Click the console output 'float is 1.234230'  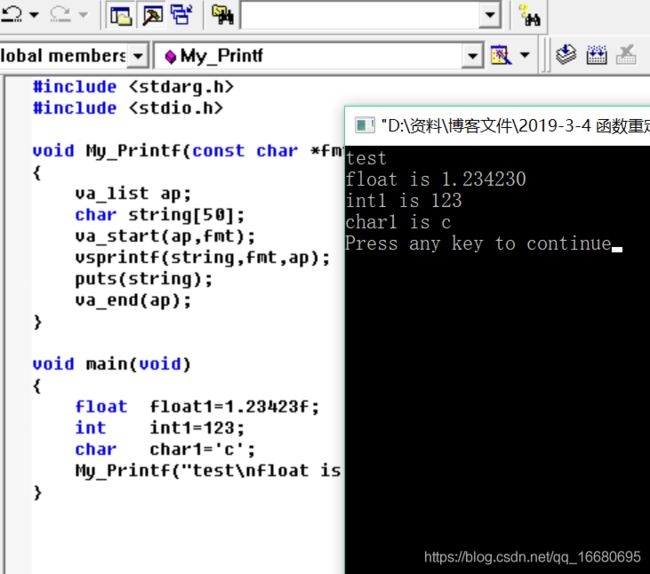[x=436, y=179]
